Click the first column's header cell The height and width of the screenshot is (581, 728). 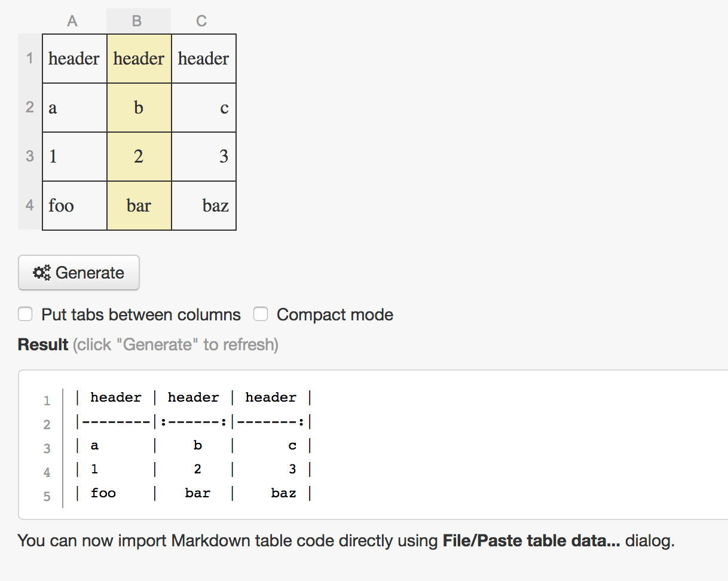pos(74,59)
